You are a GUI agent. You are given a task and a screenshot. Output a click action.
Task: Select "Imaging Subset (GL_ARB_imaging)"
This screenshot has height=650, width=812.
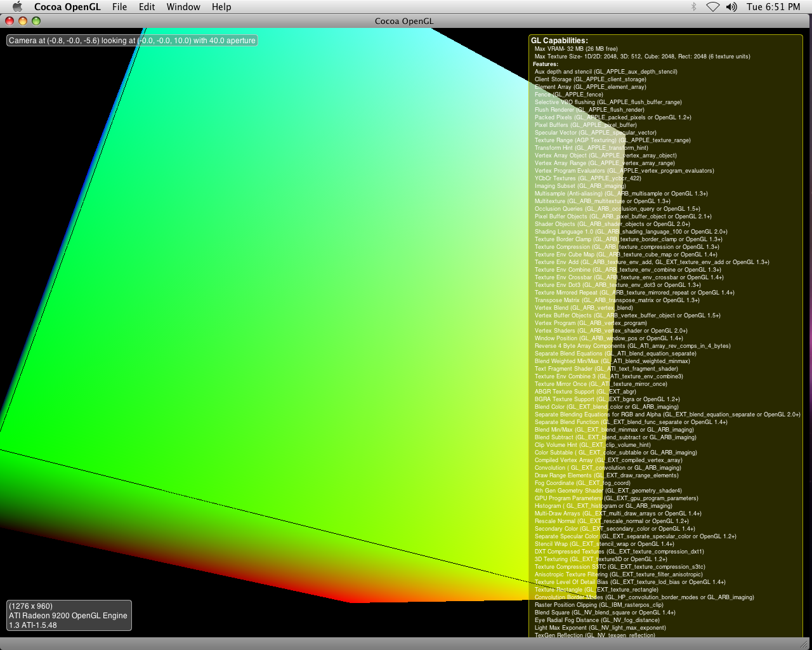[x=580, y=186]
